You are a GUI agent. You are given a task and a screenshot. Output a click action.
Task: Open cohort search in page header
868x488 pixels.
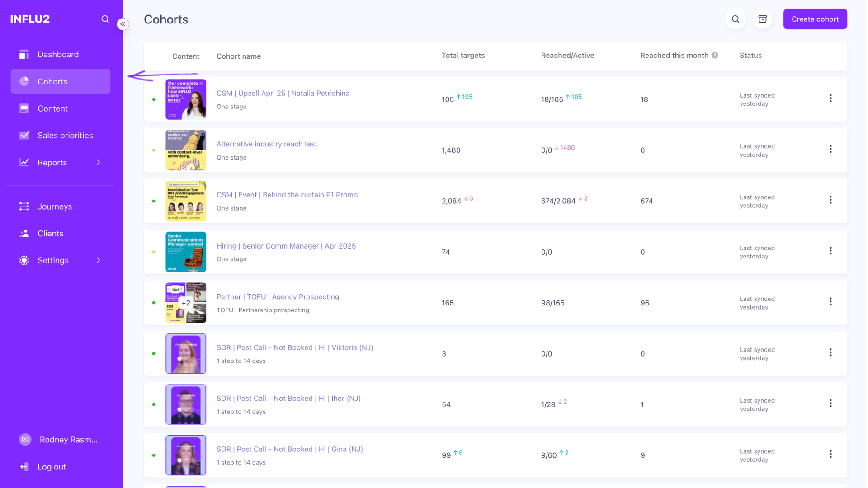point(736,19)
